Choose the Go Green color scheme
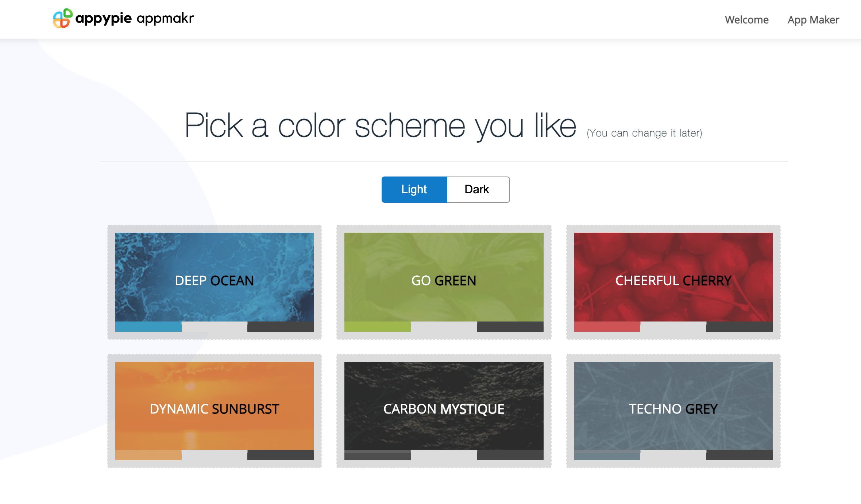Screen dimensions: 861x504 point(444,277)
